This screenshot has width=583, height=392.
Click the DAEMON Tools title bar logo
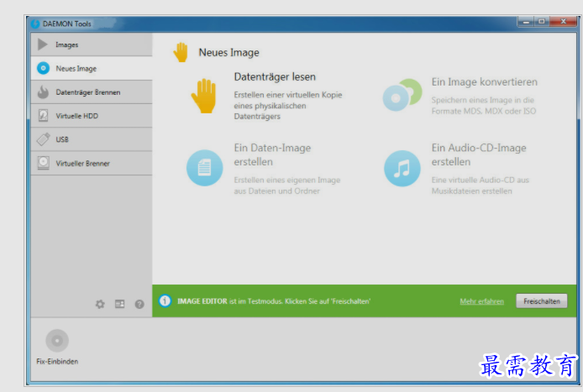[35, 24]
